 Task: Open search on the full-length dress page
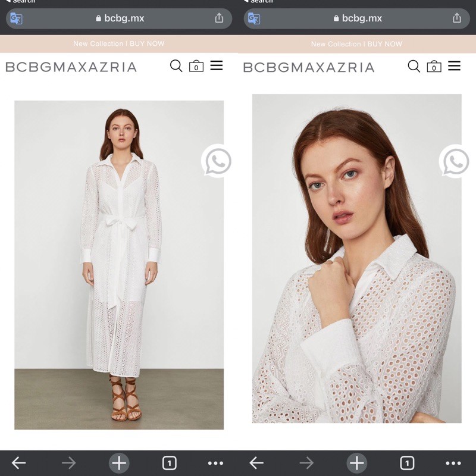(x=176, y=66)
